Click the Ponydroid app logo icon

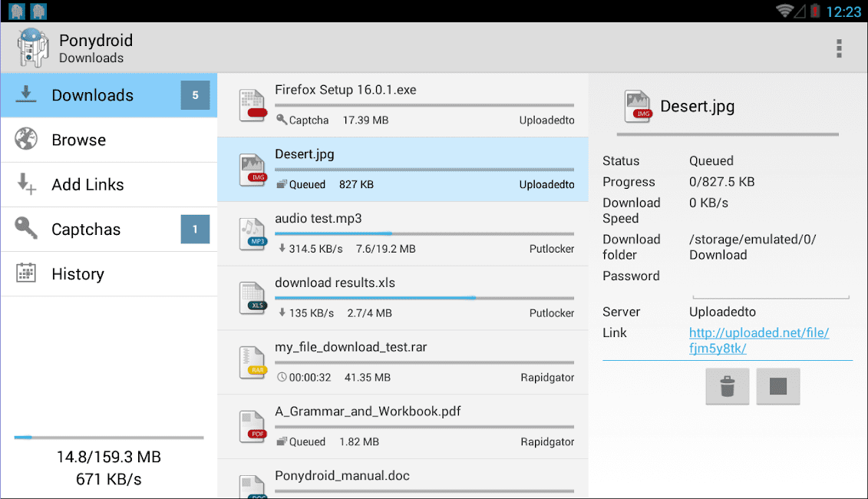(x=32, y=48)
